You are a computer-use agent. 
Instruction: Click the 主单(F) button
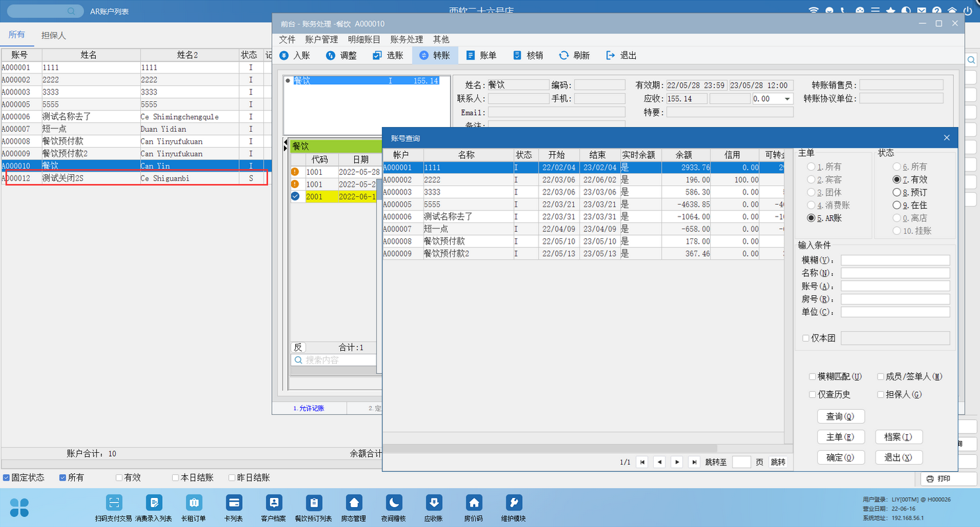[841, 437]
